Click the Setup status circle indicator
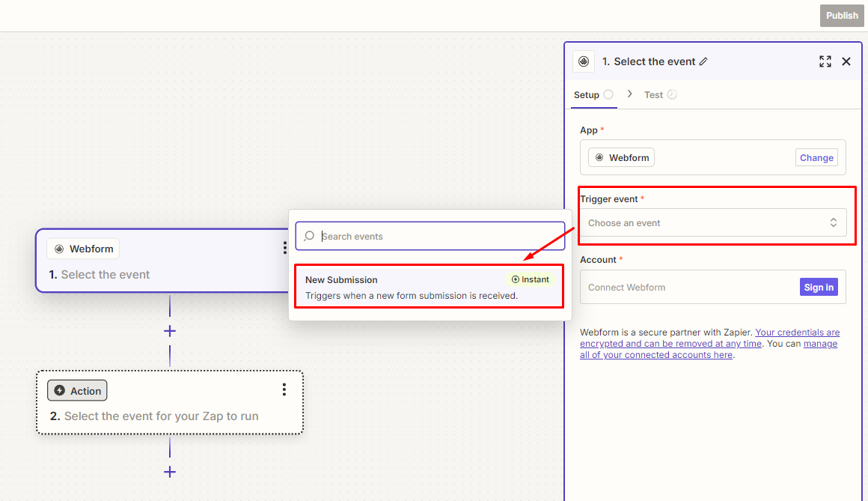The height and width of the screenshot is (501, 868). (608, 94)
